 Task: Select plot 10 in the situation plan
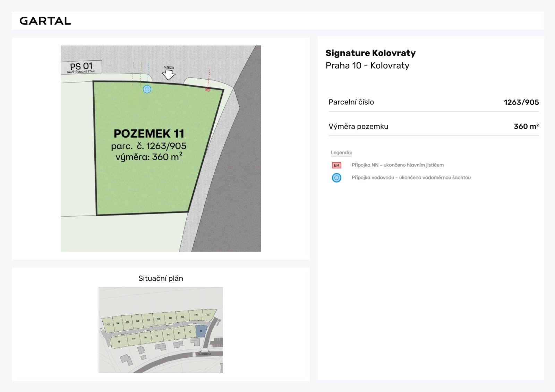pos(208,315)
